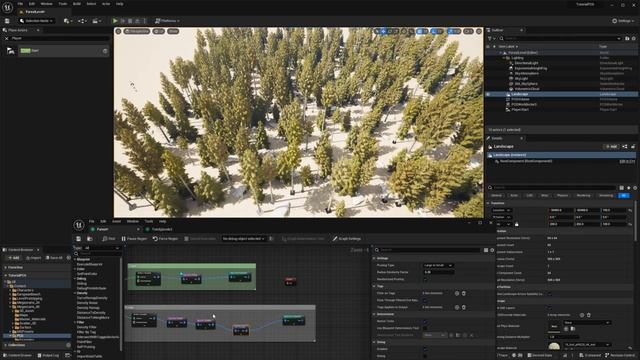Click the PCG editor save icon
This screenshot has height=360, width=640.
pos(78,239)
